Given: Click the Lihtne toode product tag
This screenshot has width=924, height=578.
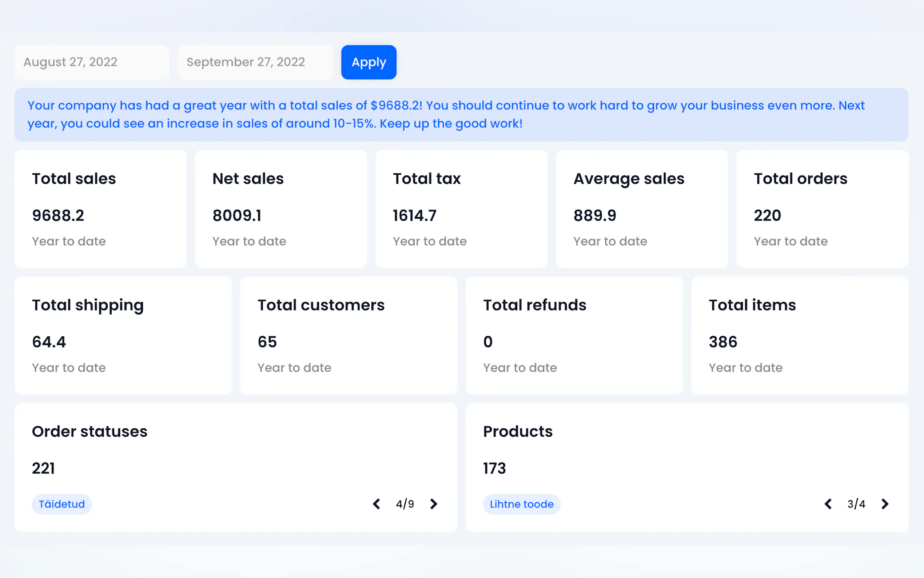Looking at the screenshot, I should coord(521,504).
